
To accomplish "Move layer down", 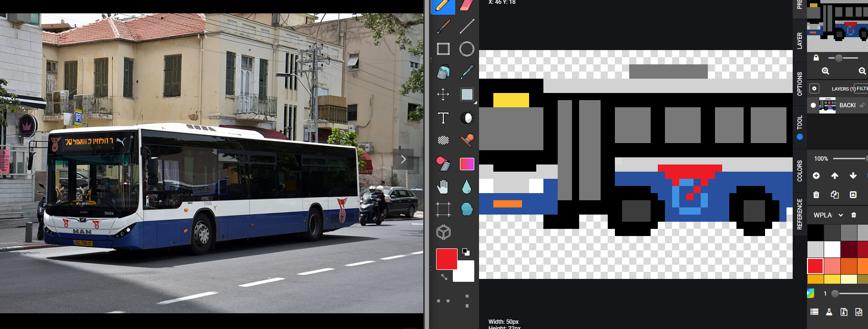I will coord(853,175).
